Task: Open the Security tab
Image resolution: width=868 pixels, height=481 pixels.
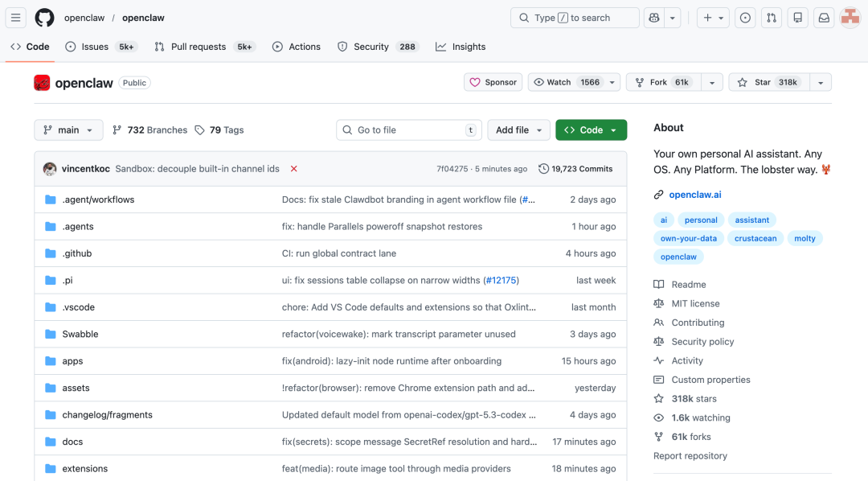Action: pos(378,47)
